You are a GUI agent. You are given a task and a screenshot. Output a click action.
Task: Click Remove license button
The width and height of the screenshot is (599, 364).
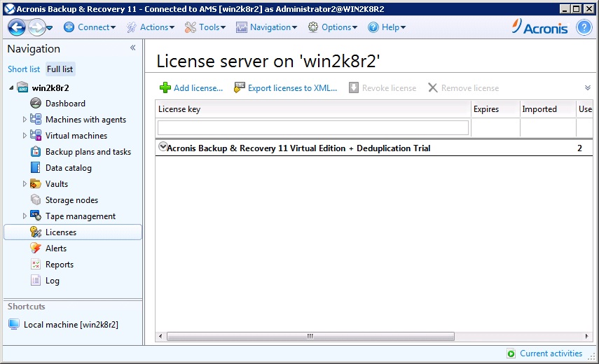tap(463, 88)
